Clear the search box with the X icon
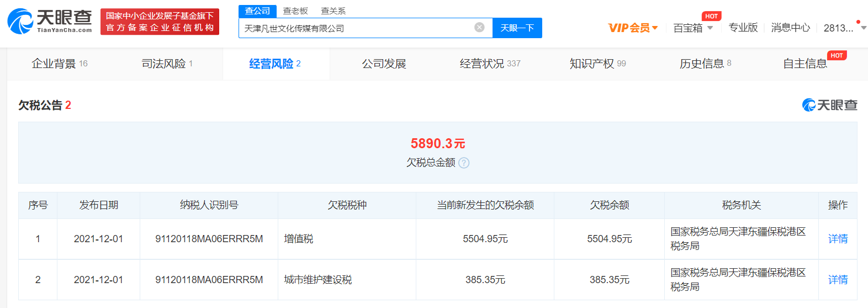The width and height of the screenshot is (868, 308). [x=479, y=27]
